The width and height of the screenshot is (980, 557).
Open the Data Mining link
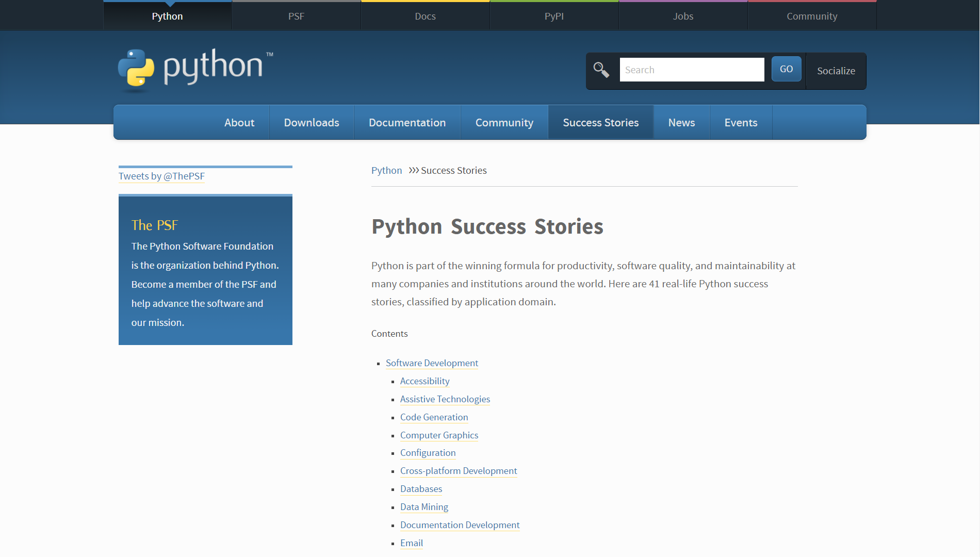pos(424,507)
